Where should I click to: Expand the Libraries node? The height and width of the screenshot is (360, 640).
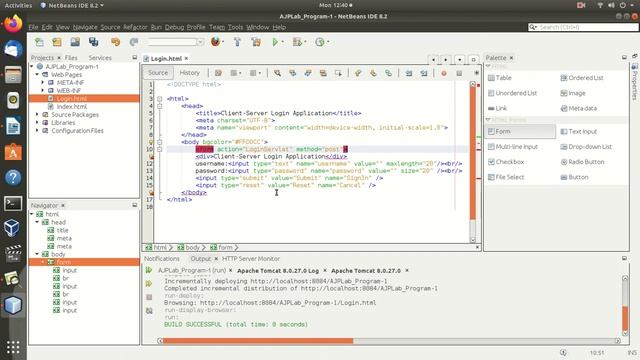(x=37, y=122)
